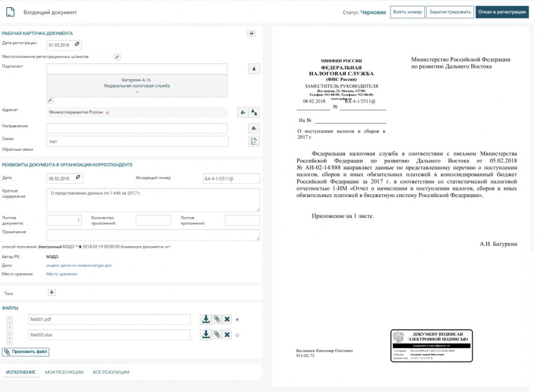This screenshot has height=392, width=543.
Task: Add a new tag with plus icon
Action: pos(51,292)
